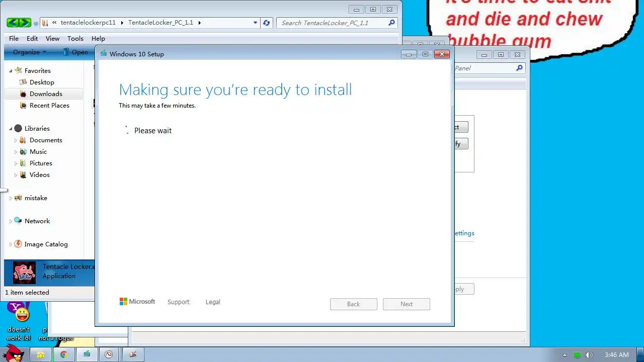Open the File menu
This screenshot has height=362, width=644.
[14, 38]
